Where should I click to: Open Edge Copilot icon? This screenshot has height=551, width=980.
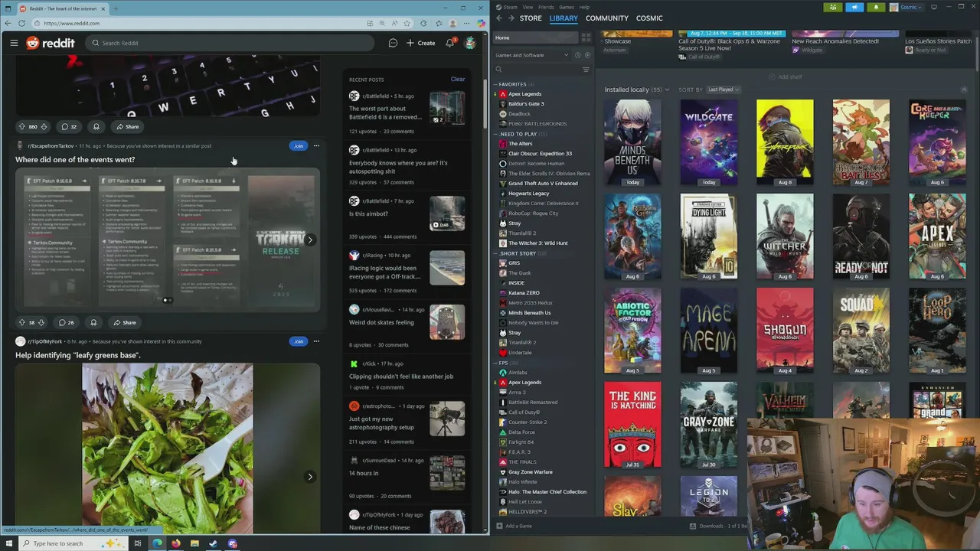click(x=481, y=23)
